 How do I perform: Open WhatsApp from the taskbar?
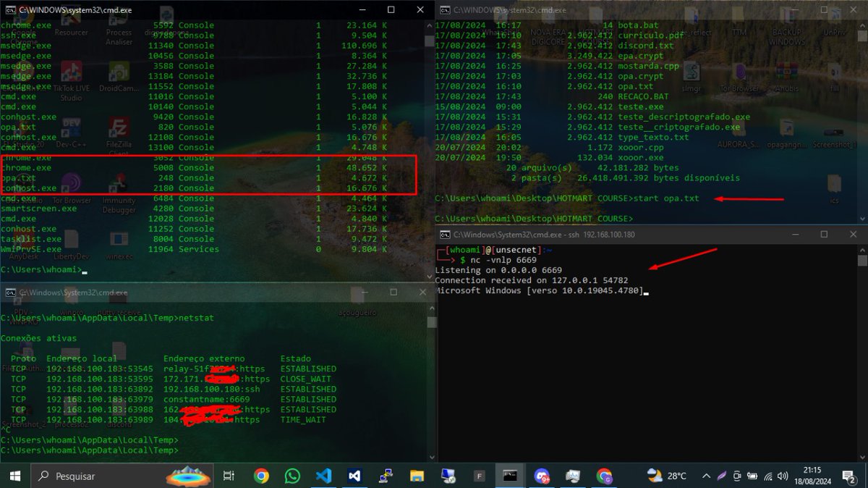292,476
